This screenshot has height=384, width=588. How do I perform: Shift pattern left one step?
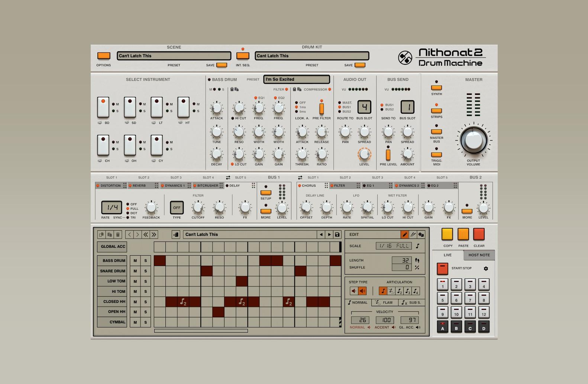point(129,234)
